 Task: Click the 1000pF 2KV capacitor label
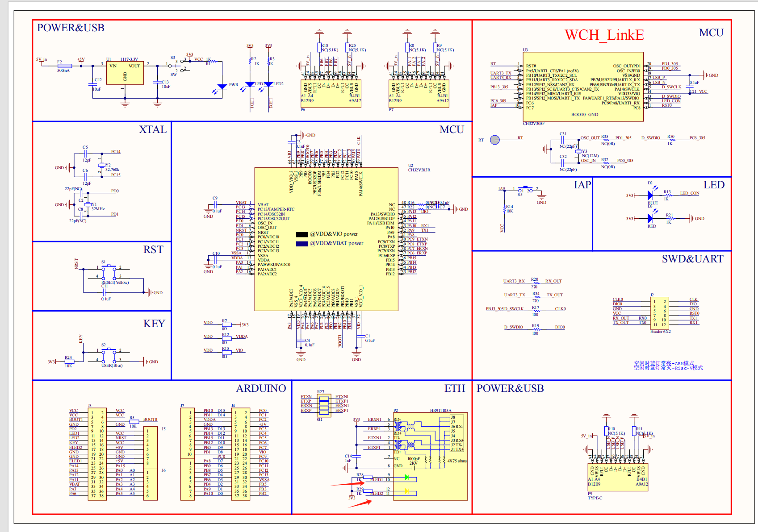[414, 461]
